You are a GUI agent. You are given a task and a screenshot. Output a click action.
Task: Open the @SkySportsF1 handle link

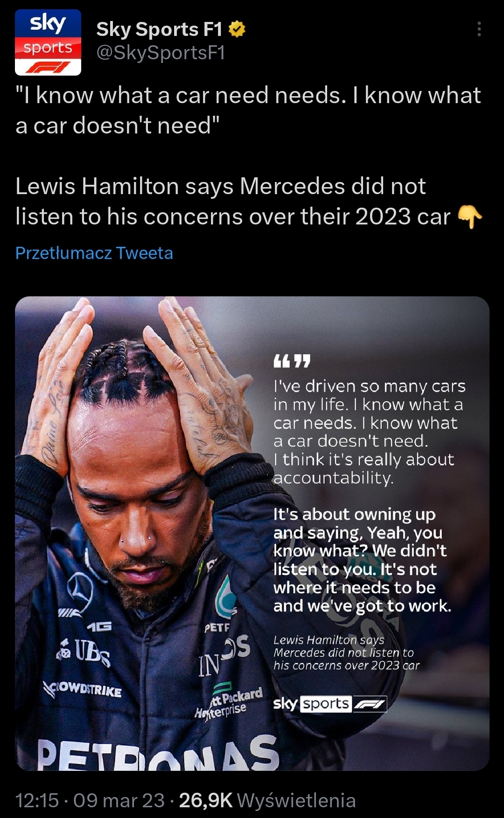point(161,53)
